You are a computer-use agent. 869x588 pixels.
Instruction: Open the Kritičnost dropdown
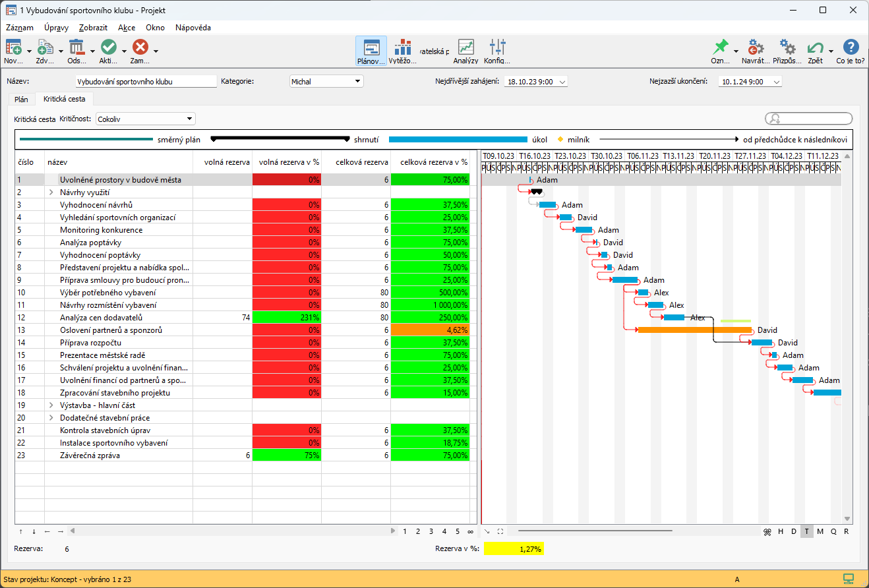[x=146, y=119]
